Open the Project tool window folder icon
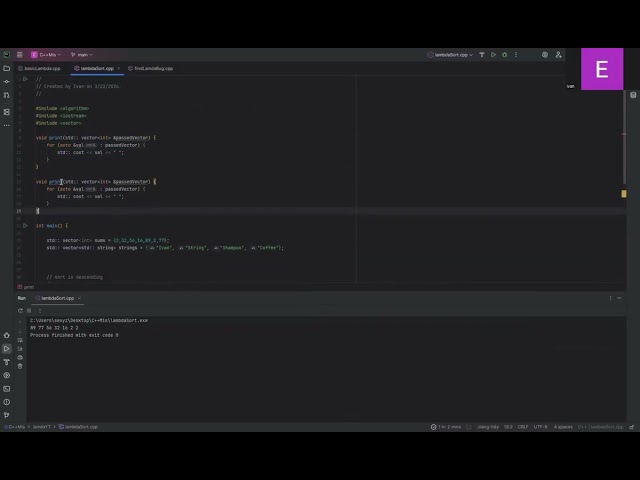This screenshot has height=480, width=640. 7,69
